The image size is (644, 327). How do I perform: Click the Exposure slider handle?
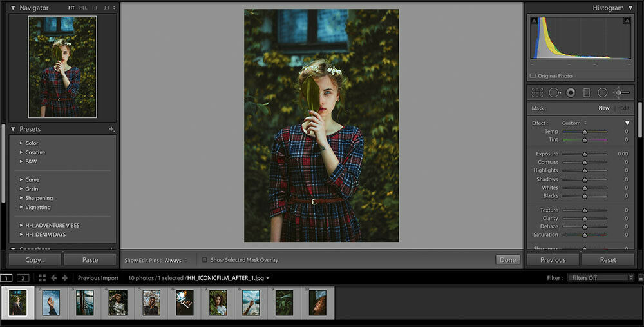(585, 154)
